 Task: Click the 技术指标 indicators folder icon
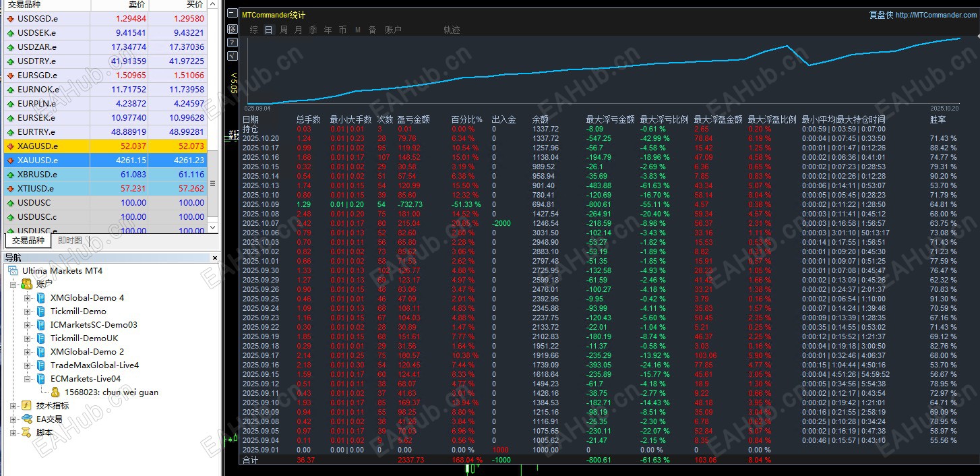[26, 406]
